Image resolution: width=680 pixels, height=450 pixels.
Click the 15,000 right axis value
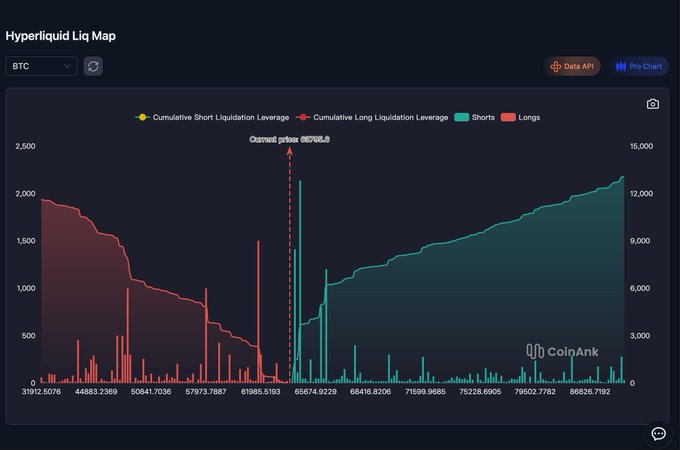pyautogui.click(x=641, y=146)
